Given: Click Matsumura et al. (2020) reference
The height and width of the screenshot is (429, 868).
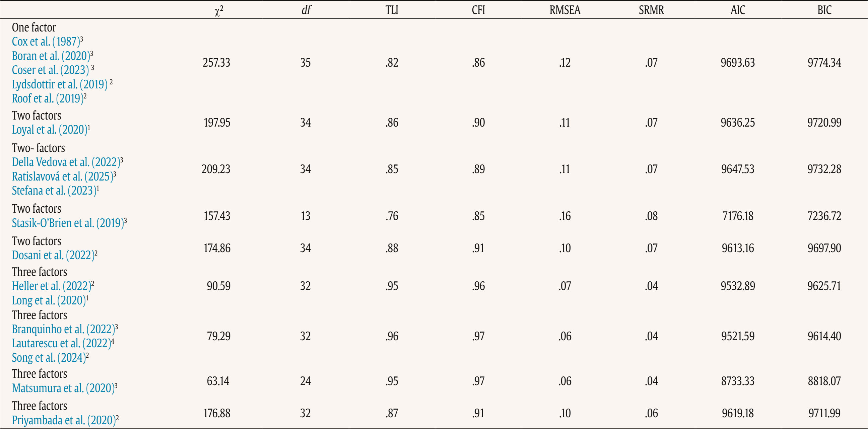Looking at the screenshot, I should pyautogui.click(x=63, y=388).
